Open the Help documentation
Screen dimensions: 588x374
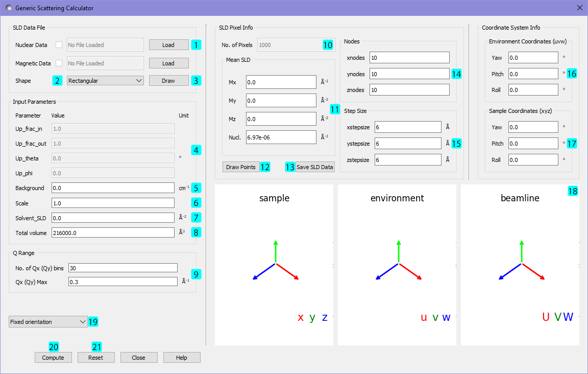pos(182,357)
